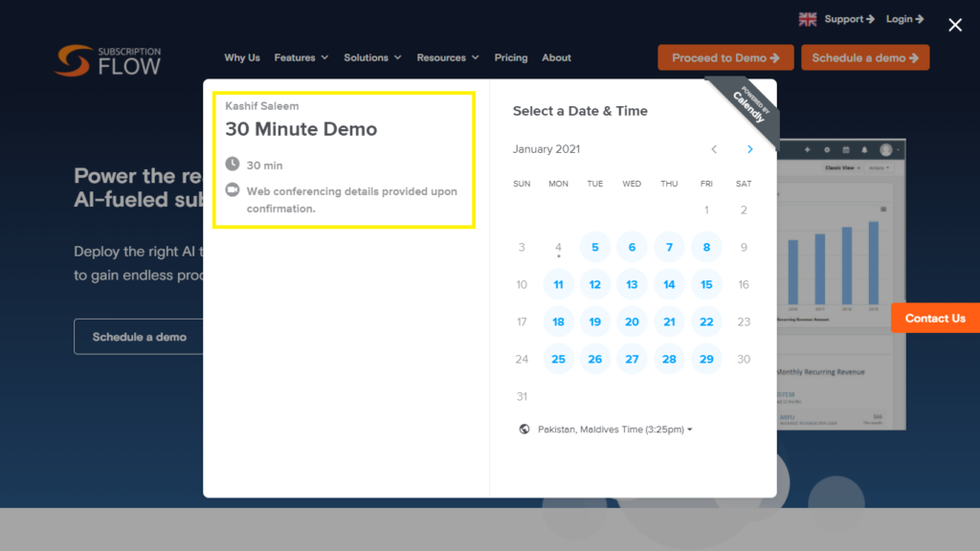This screenshot has width=980, height=551.
Task: Open the settings gear icon on the dashboard toolbar
Action: point(828,149)
